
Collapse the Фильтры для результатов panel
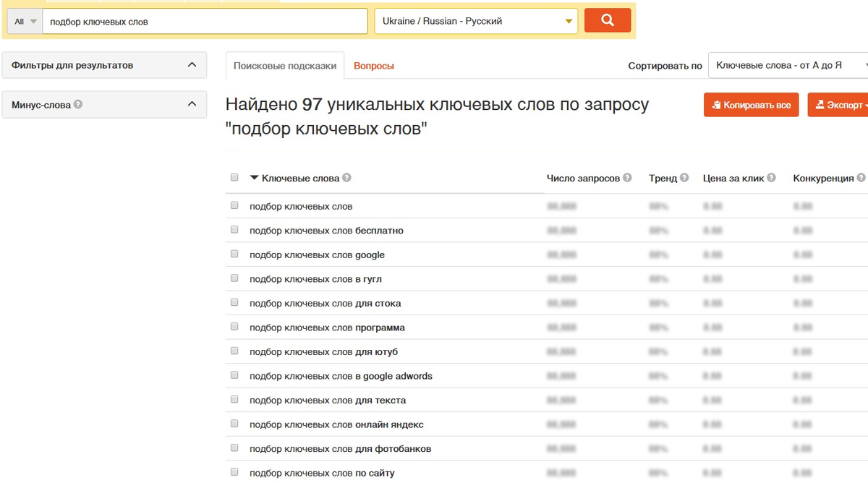192,64
